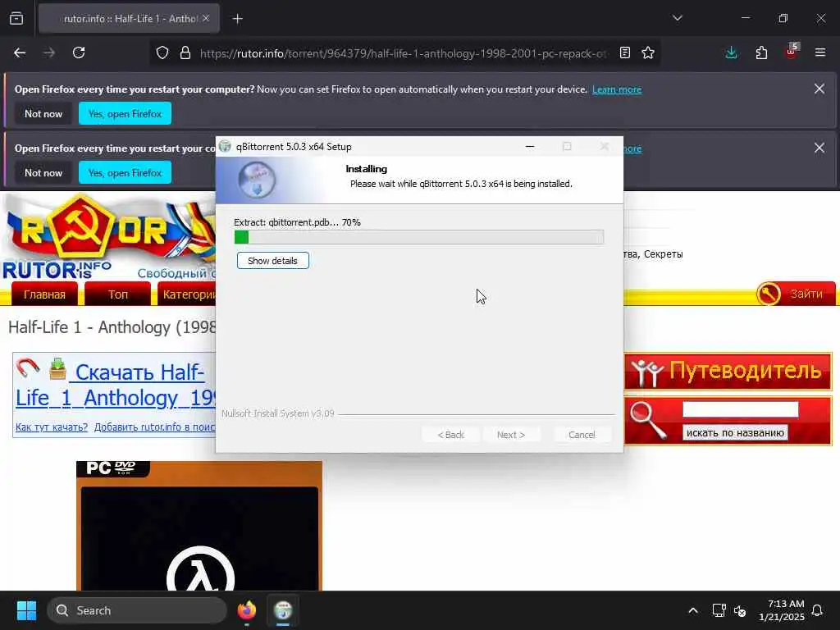Close the rutor.info Half-Life tab

(x=206, y=18)
